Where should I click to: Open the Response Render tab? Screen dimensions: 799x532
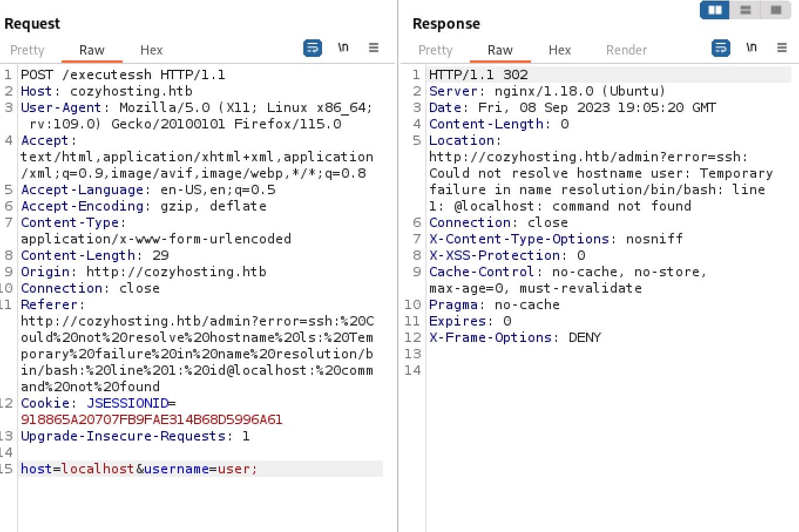coord(626,50)
